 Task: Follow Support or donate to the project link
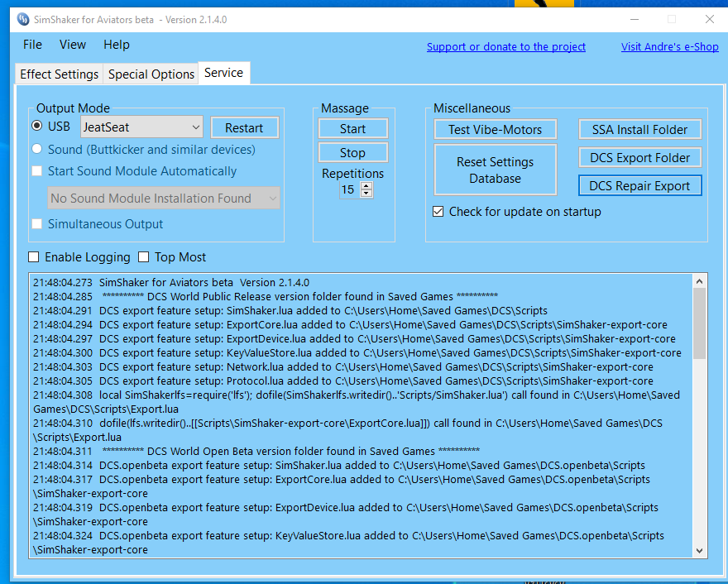coord(506,47)
